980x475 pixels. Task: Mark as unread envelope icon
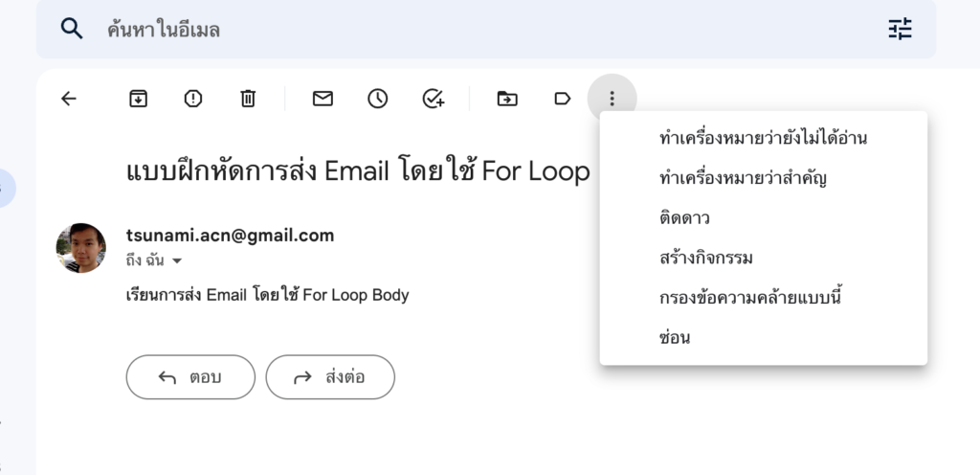[323, 99]
